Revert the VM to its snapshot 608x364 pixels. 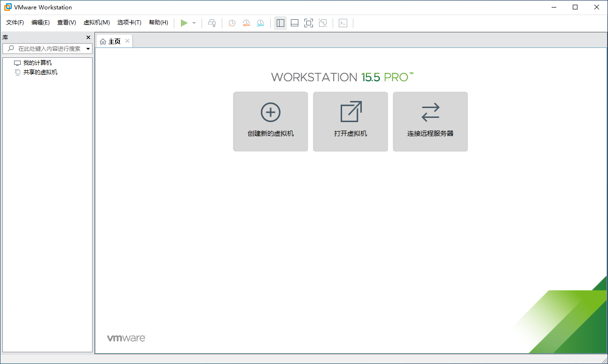coord(246,23)
